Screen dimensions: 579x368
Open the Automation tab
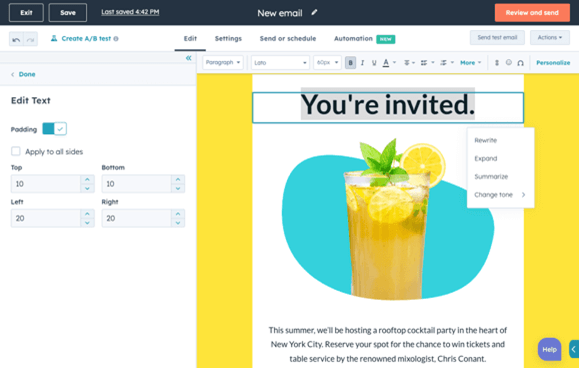pos(353,38)
